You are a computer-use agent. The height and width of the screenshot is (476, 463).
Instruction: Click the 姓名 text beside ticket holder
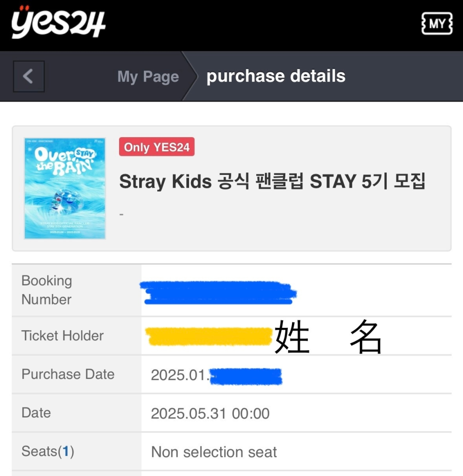pos(328,336)
